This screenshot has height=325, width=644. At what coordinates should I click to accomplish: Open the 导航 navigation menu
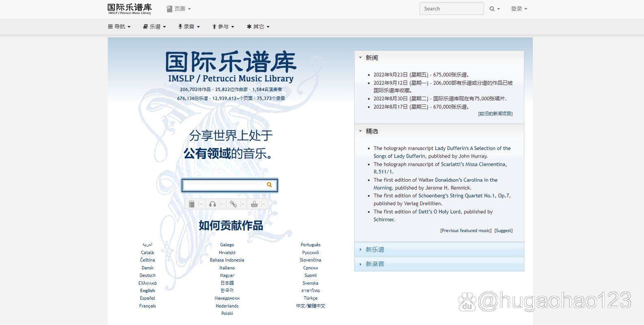(x=119, y=26)
